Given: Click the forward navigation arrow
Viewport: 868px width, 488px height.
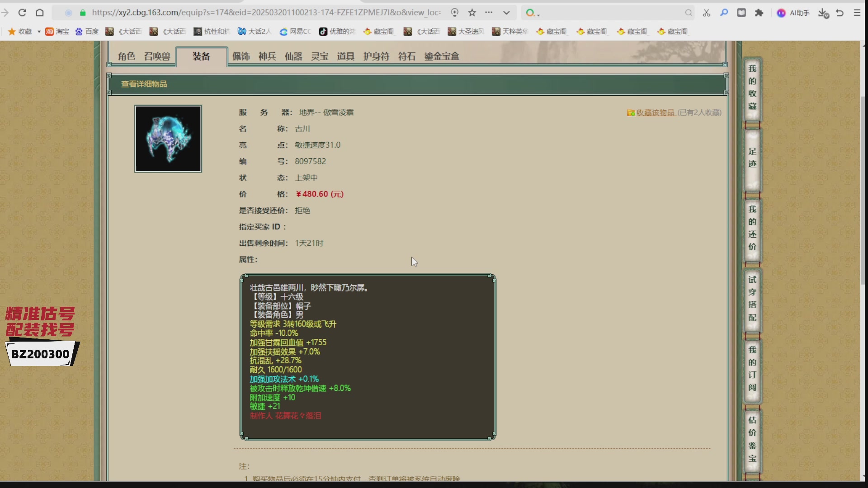Looking at the screenshot, I should coord(5,13).
